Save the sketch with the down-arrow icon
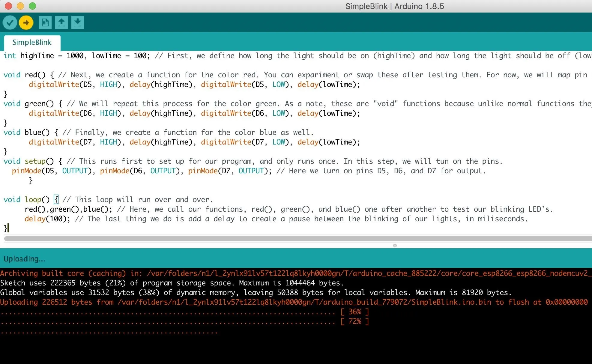This screenshot has width=592, height=364. pos(78,22)
